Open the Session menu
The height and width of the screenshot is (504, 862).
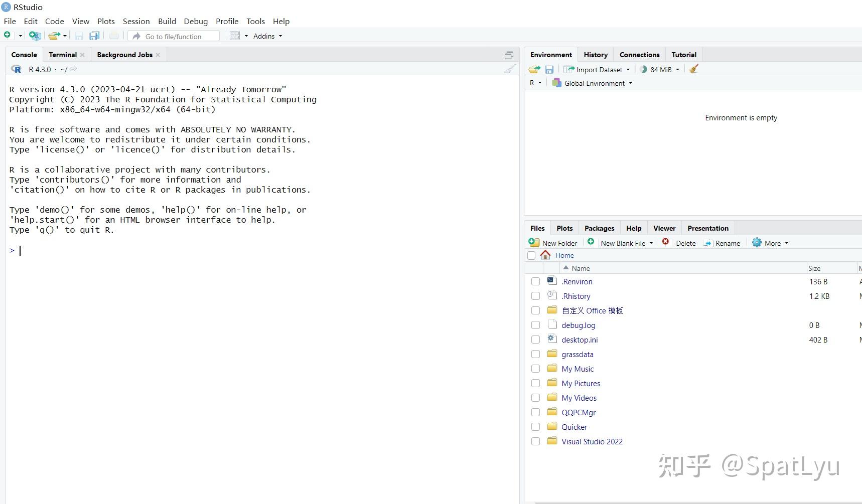(136, 21)
